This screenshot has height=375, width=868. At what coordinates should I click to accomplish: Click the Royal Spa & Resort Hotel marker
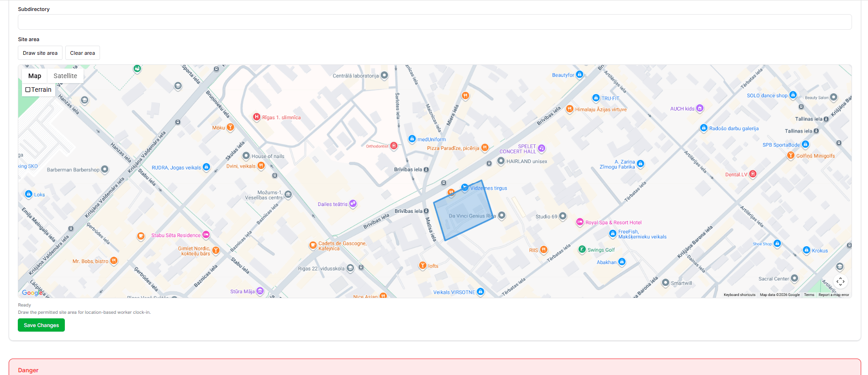[x=580, y=222]
